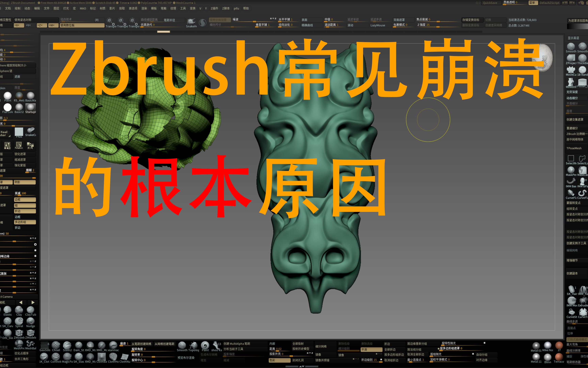Apply the Terracotta material sphere
Viewport: 588px width, 368px height.
(559, 358)
